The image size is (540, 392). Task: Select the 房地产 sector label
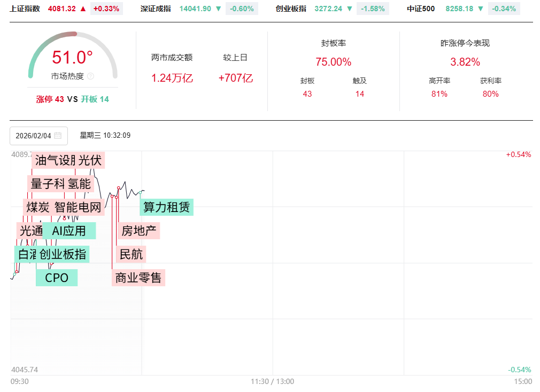[x=138, y=231]
